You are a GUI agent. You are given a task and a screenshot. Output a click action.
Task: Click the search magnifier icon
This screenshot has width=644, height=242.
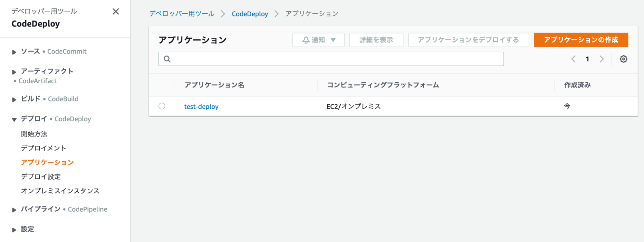[167, 59]
